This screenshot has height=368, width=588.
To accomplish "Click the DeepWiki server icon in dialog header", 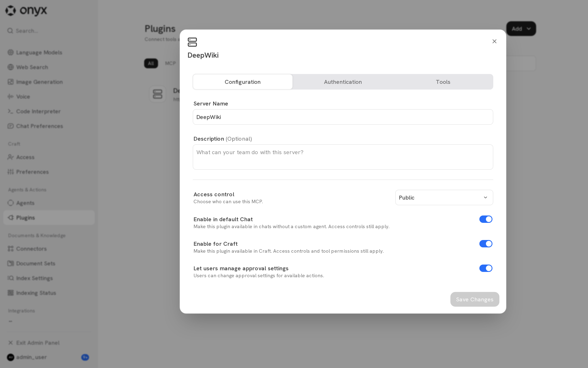I will 192,42.
